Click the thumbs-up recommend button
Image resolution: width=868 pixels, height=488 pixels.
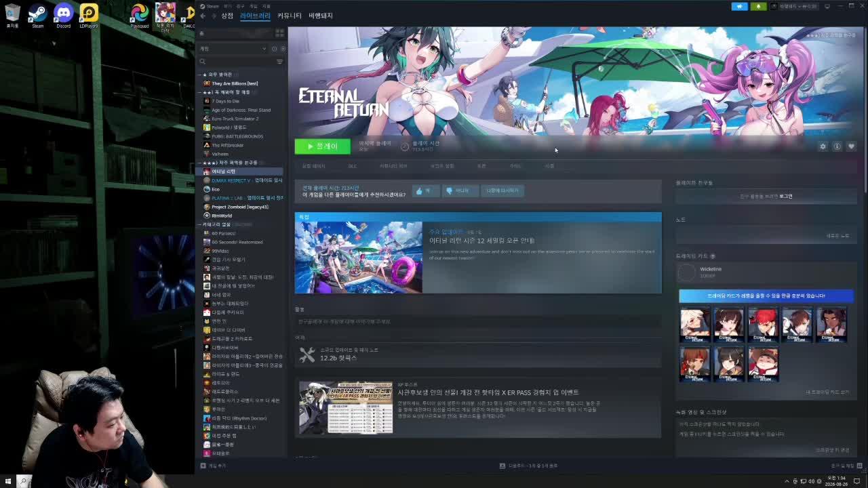pyautogui.click(x=426, y=191)
